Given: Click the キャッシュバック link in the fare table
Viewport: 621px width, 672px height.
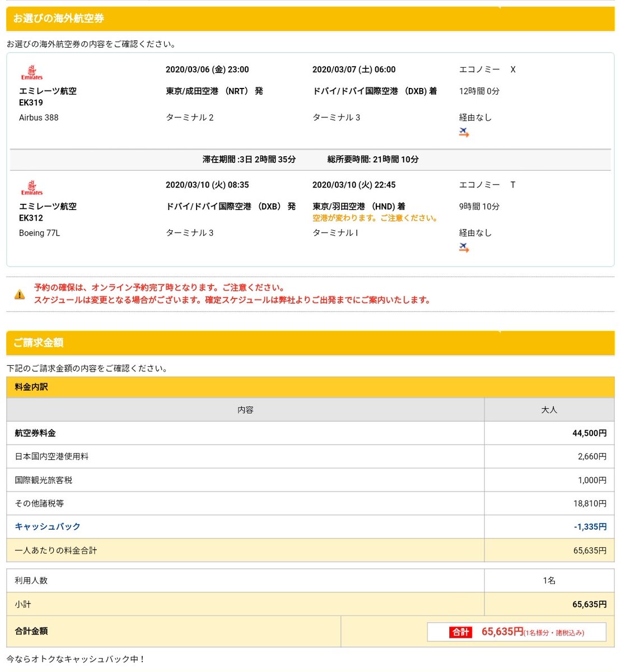Looking at the screenshot, I should click(x=48, y=527).
